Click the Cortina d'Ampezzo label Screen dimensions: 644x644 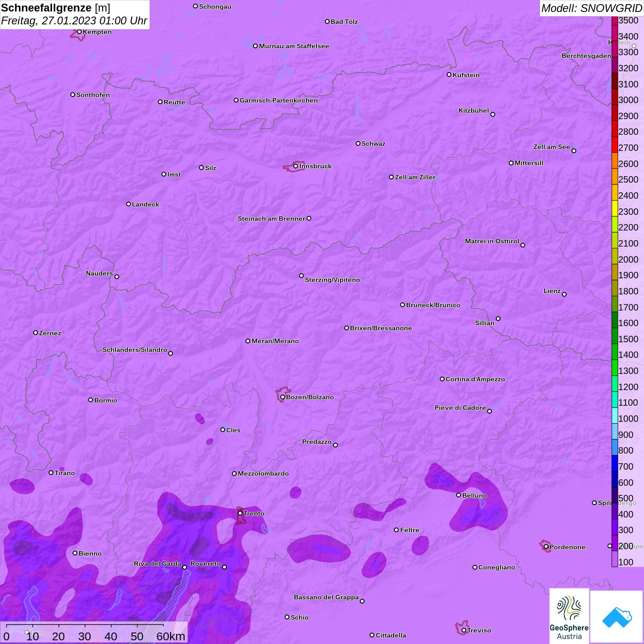tap(475, 379)
